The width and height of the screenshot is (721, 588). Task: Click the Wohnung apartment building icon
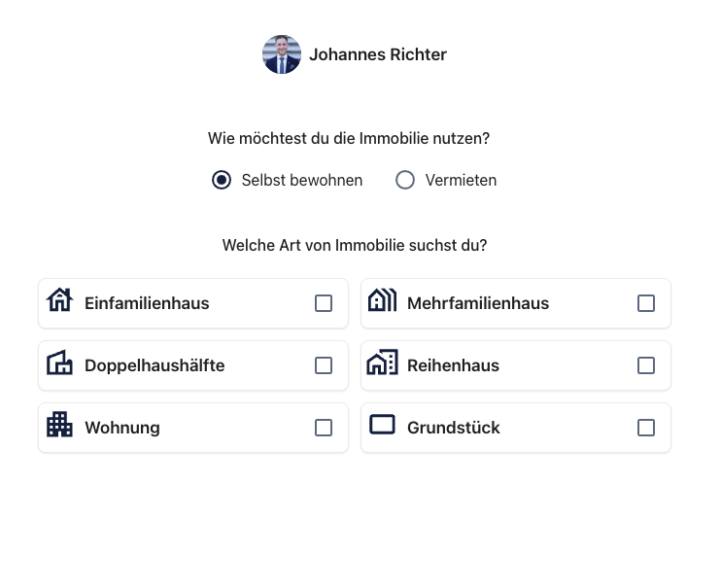(x=59, y=425)
